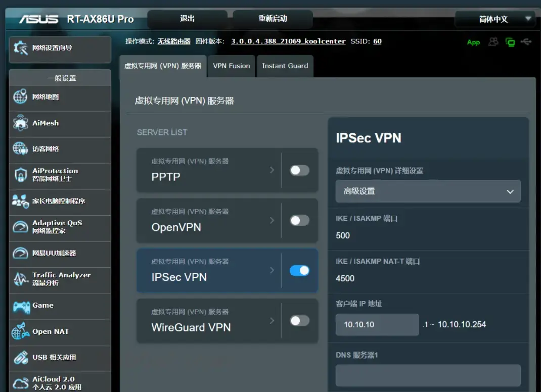This screenshot has height=392, width=541.
Task: Edit the 客户端 IP 地址 field
Action: click(x=377, y=325)
